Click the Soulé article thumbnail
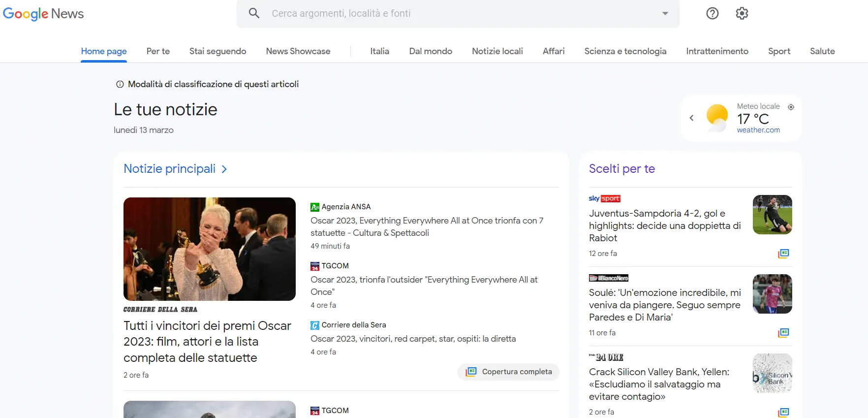The width and height of the screenshot is (868, 418). pos(773,294)
